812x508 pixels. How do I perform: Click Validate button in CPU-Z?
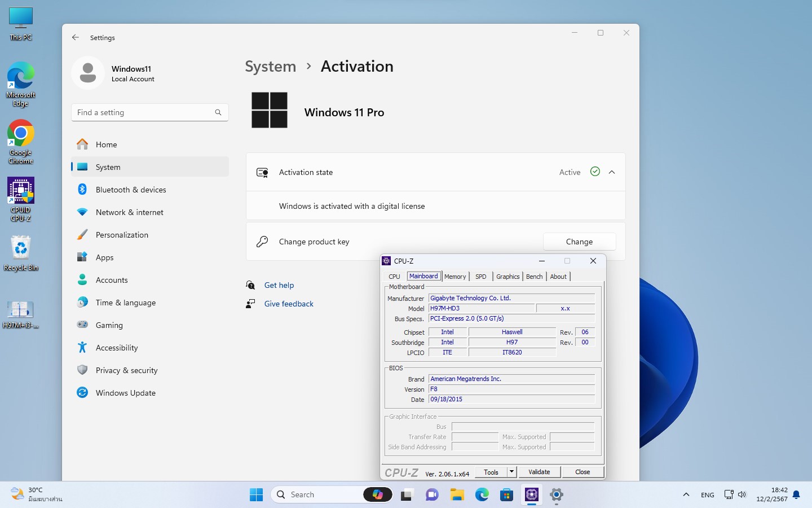click(539, 472)
